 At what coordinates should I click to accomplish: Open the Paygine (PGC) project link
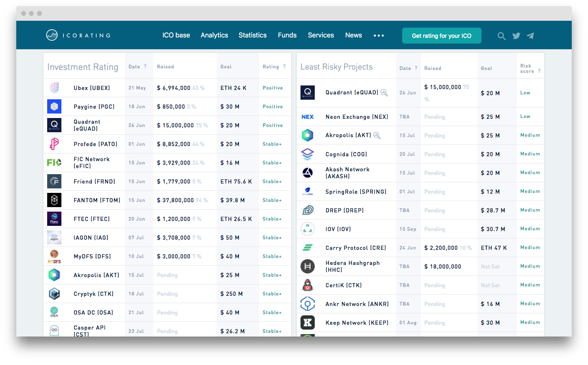click(x=94, y=107)
